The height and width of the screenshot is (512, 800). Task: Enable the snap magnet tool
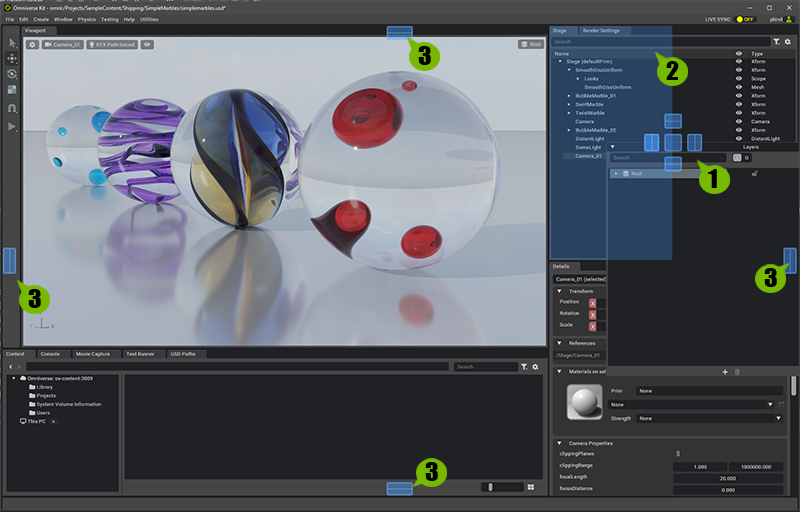click(x=12, y=108)
